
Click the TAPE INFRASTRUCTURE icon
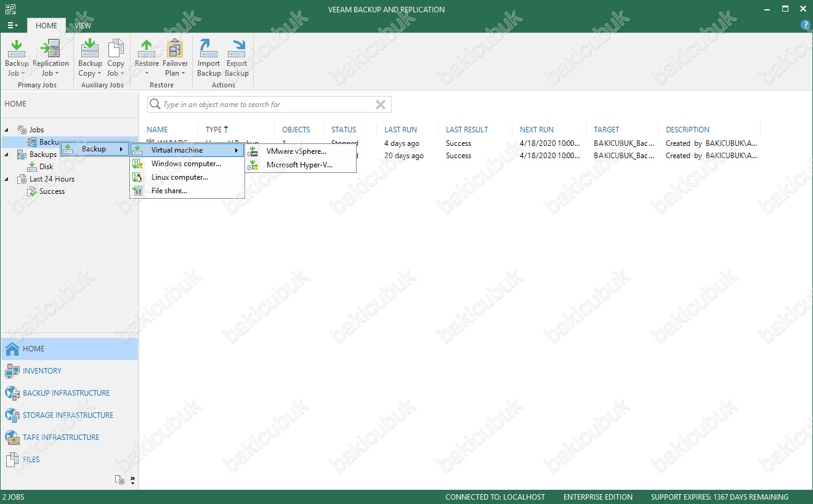[x=12, y=438]
